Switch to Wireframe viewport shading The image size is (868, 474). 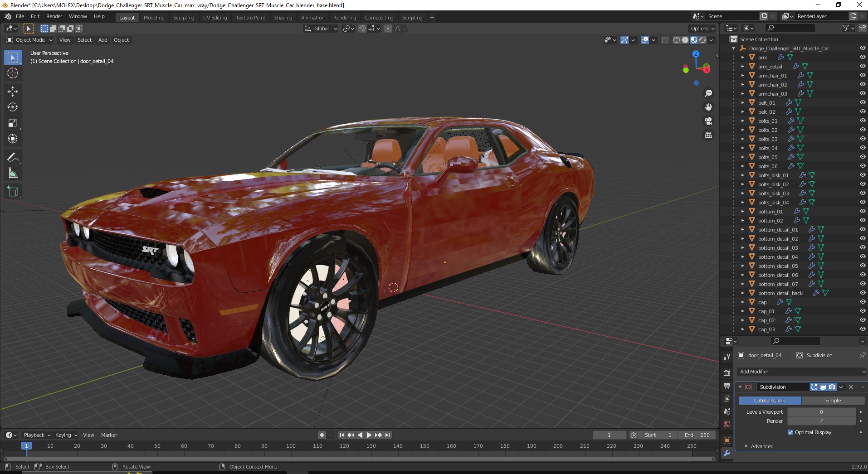pos(676,40)
